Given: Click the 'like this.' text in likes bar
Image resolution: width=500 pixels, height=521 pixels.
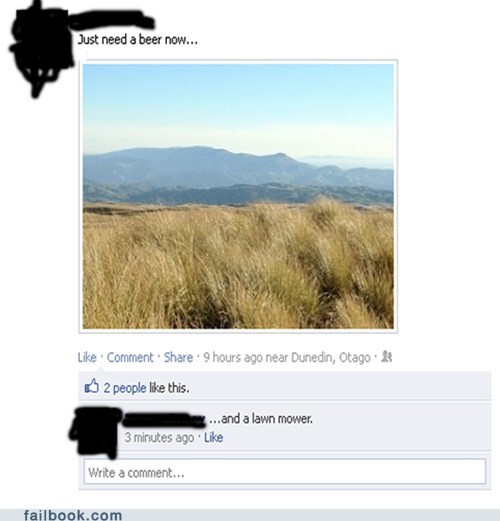Looking at the screenshot, I should [169, 388].
